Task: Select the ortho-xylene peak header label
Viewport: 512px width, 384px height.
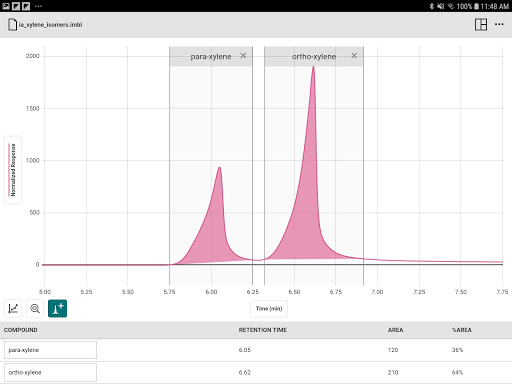Action: (314, 57)
